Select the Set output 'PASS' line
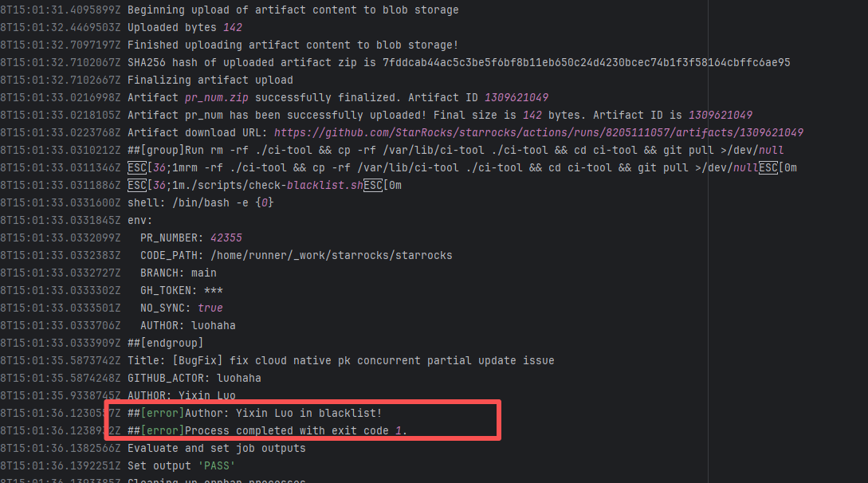This screenshot has width=868, height=483. click(181, 465)
